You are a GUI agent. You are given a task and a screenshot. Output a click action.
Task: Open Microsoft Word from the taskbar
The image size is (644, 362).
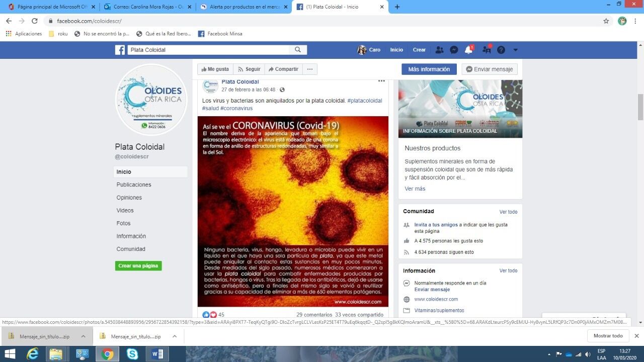(157, 353)
